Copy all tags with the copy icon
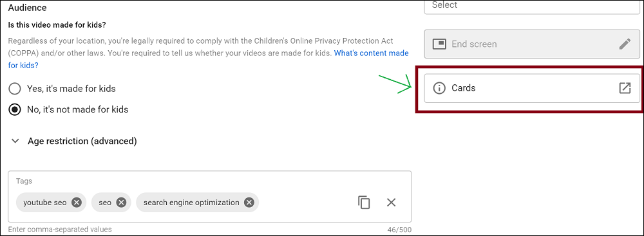This screenshot has height=236, width=644. [364, 203]
